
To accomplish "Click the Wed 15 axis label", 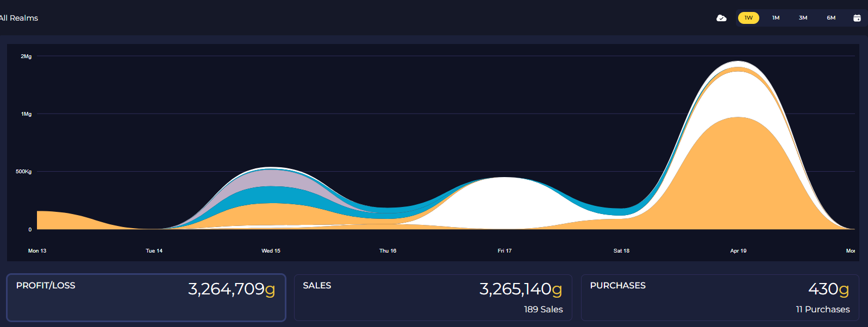I will pos(271,251).
